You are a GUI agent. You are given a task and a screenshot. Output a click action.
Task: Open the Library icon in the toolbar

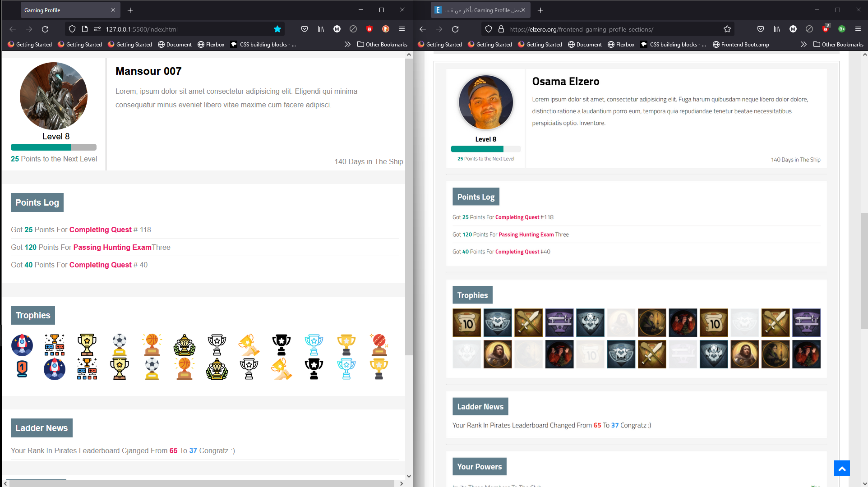click(x=321, y=29)
